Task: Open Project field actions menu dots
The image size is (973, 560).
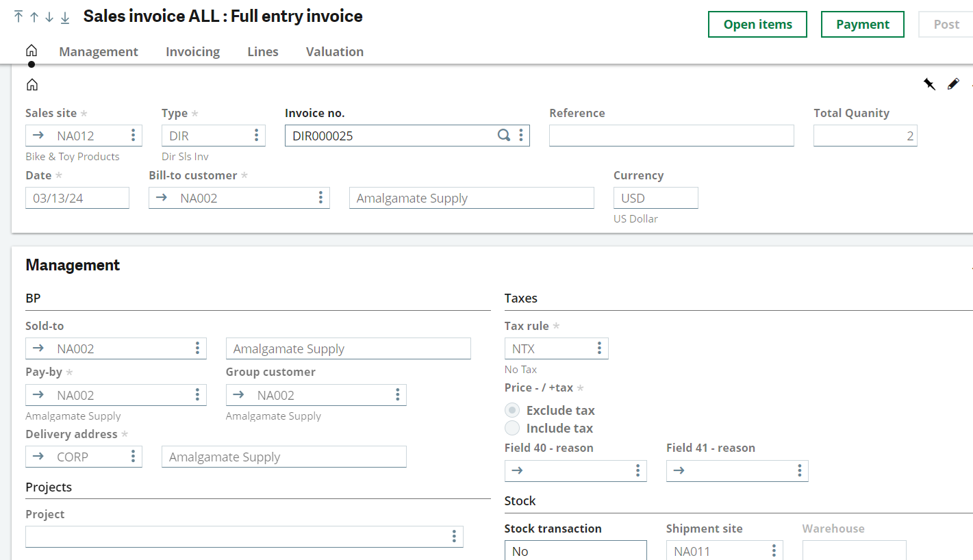Action: click(454, 537)
